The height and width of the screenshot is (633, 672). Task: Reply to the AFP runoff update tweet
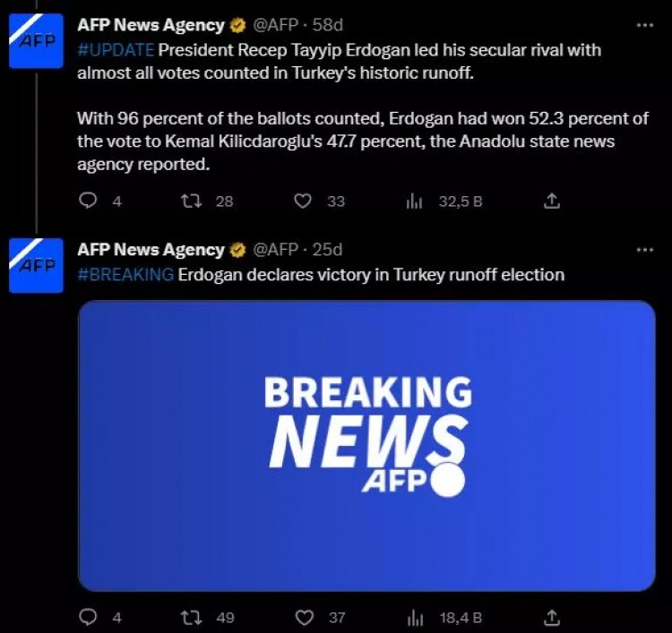89,201
